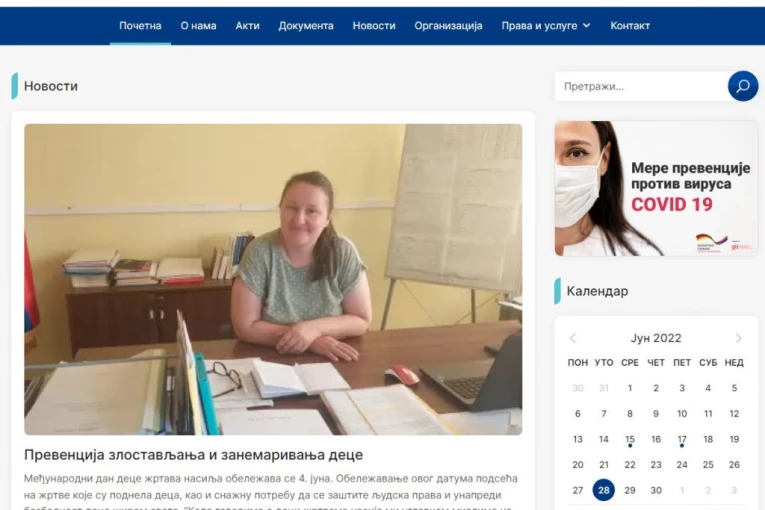The width and height of the screenshot is (765, 510).
Task: Go to previous month in calendar
Action: coord(573,338)
